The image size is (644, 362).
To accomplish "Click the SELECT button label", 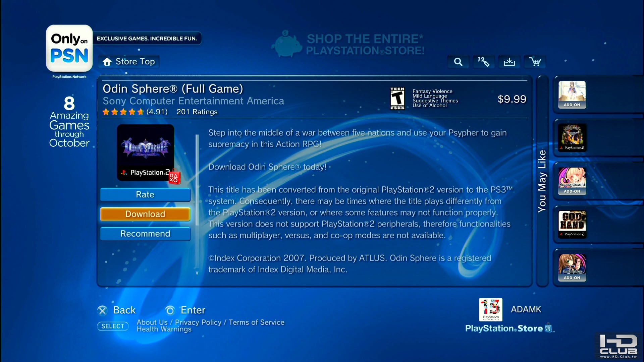I will pos(113,326).
